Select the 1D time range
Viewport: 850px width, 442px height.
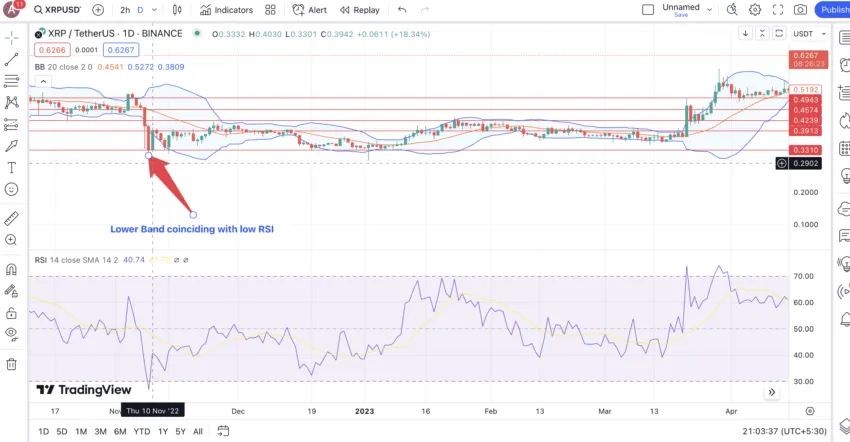(x=43, y=432)
